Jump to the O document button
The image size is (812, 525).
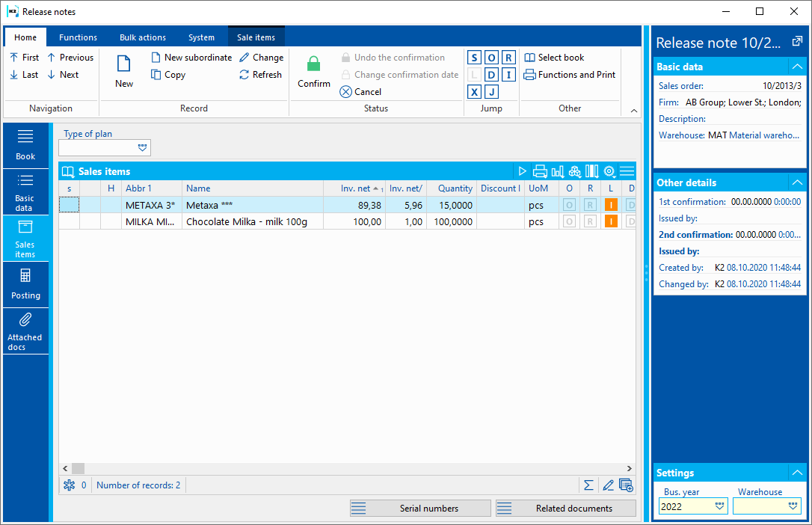click(x=491, y=58)
